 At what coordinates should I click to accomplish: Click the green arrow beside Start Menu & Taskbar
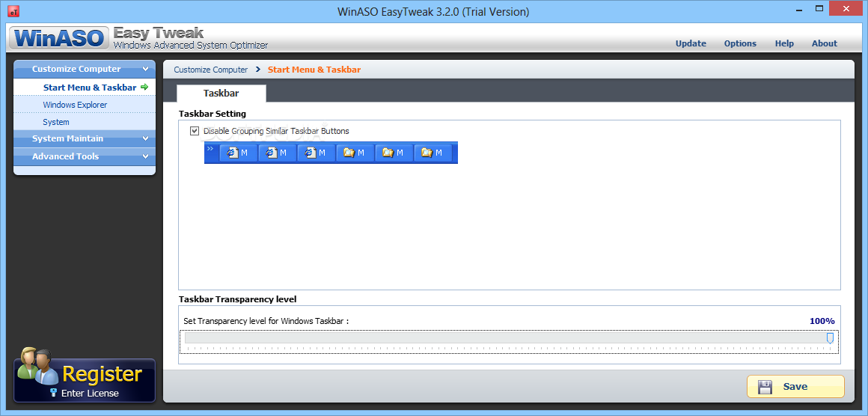[144, 87]
